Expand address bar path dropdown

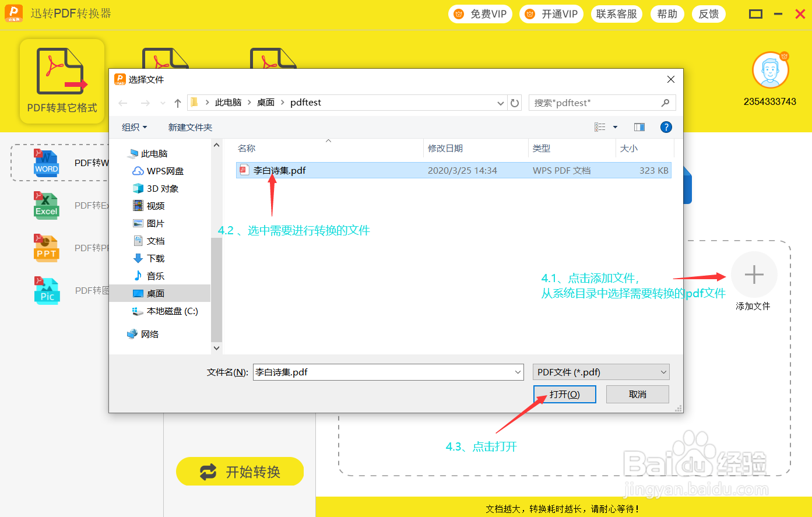pyautogui.click(x=500, y=103)
